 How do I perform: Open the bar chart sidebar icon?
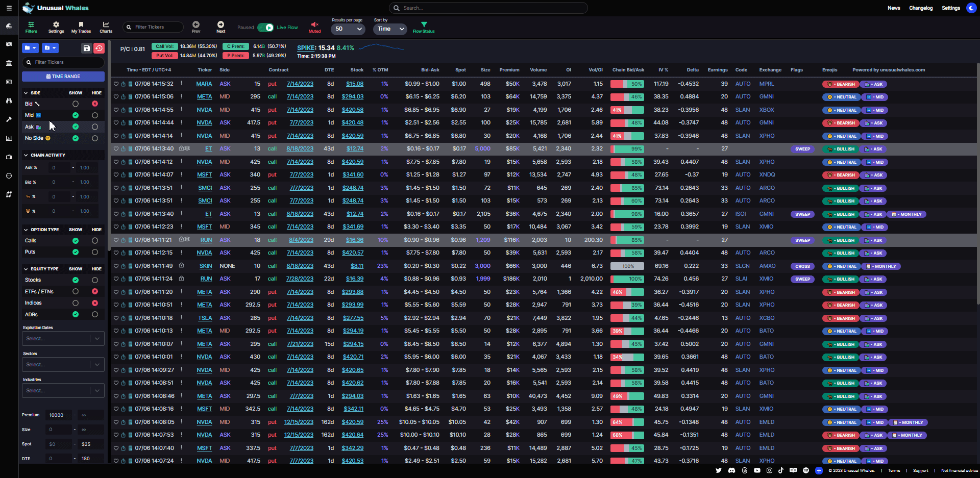(x=9, y=138)
